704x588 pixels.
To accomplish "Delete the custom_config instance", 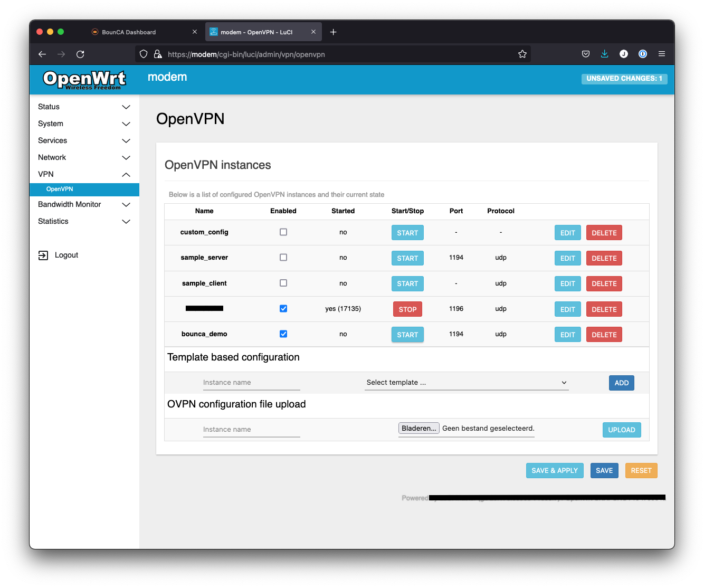I will (604, 233).
